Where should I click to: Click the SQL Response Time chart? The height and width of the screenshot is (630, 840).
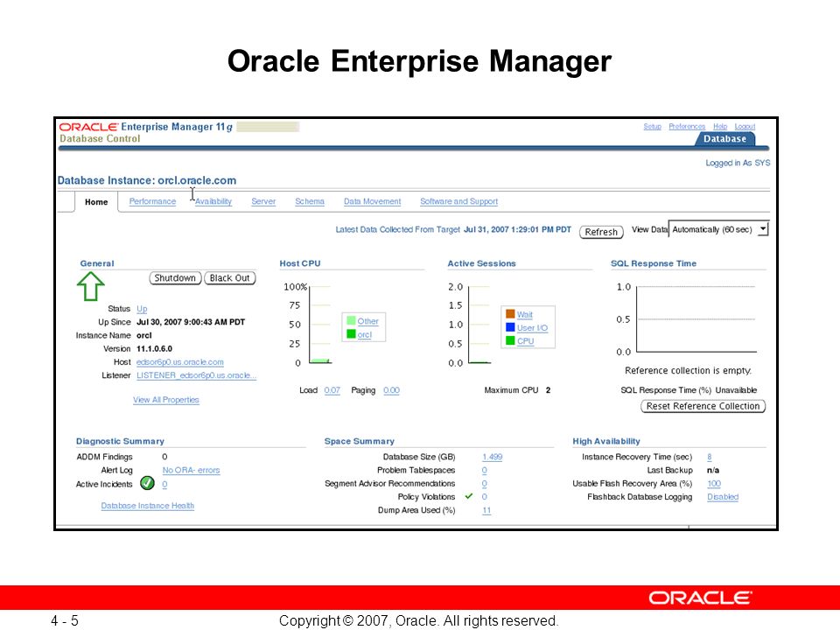point(696,319)
